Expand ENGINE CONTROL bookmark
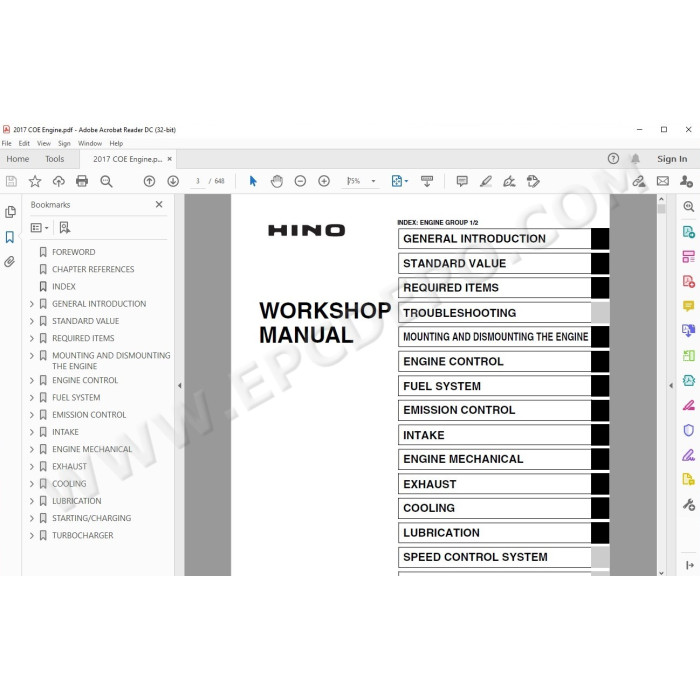This screenshot has height=700, width=700. (x=32, y=380)
